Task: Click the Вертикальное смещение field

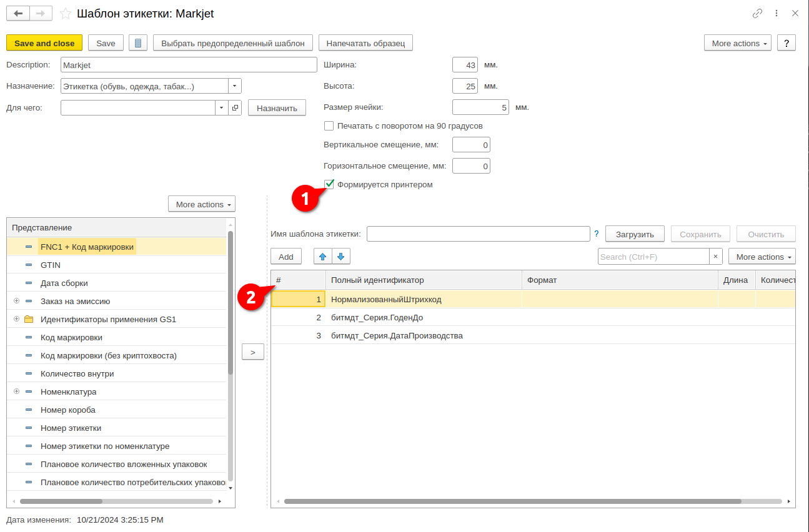Action: (x=471, y=145)
